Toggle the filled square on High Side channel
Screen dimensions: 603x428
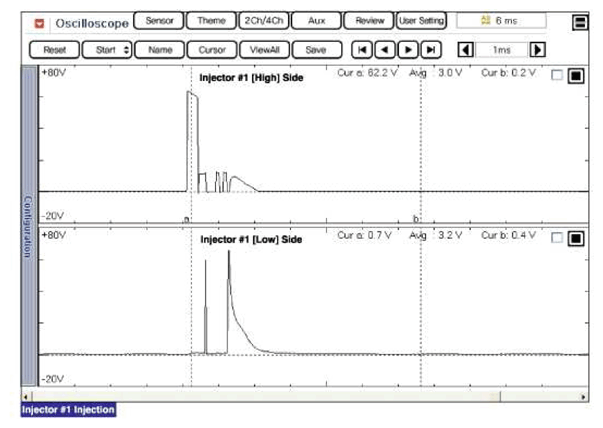tap(575, 76)
